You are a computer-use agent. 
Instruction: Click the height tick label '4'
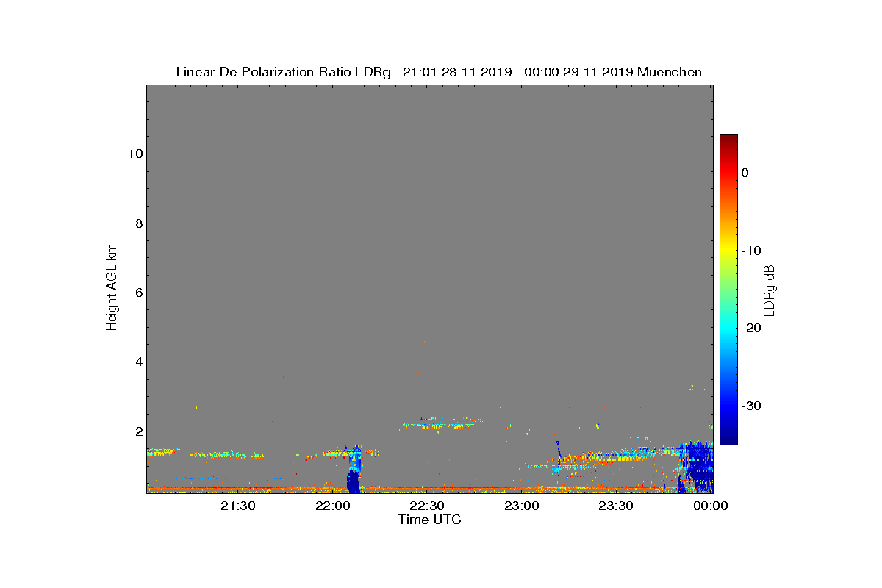pyautogui.click(x=137, y=362)
